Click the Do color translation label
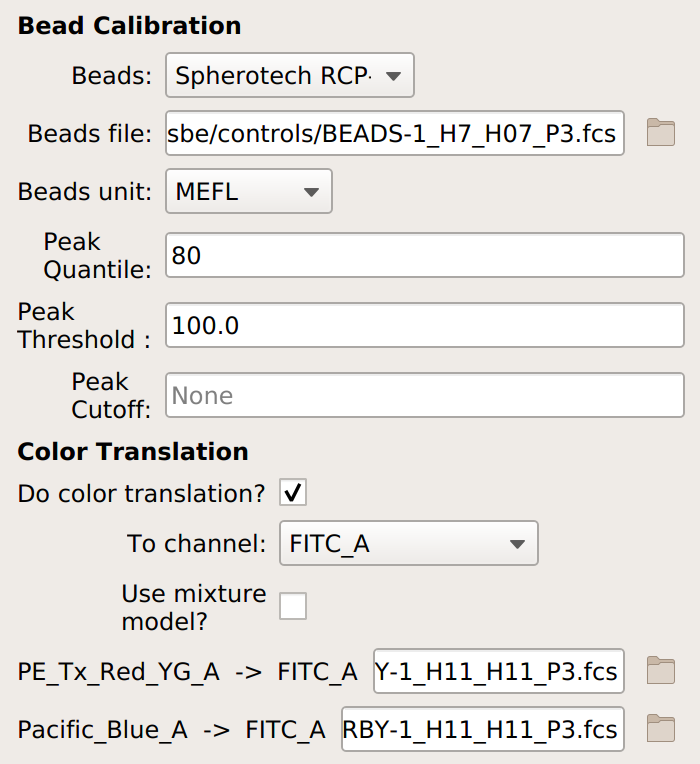 [x=142, y=493]
